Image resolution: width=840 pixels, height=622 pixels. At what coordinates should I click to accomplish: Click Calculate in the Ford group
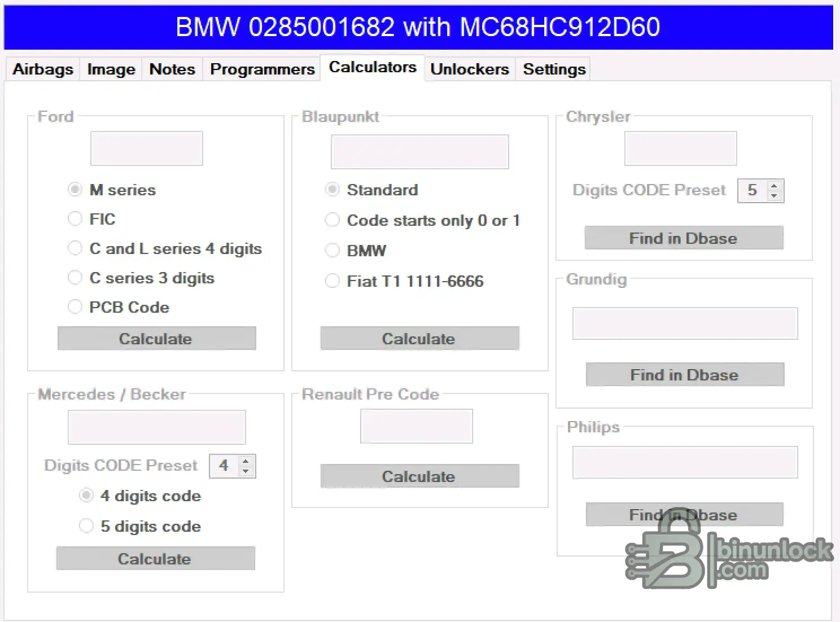coord(156,339)
